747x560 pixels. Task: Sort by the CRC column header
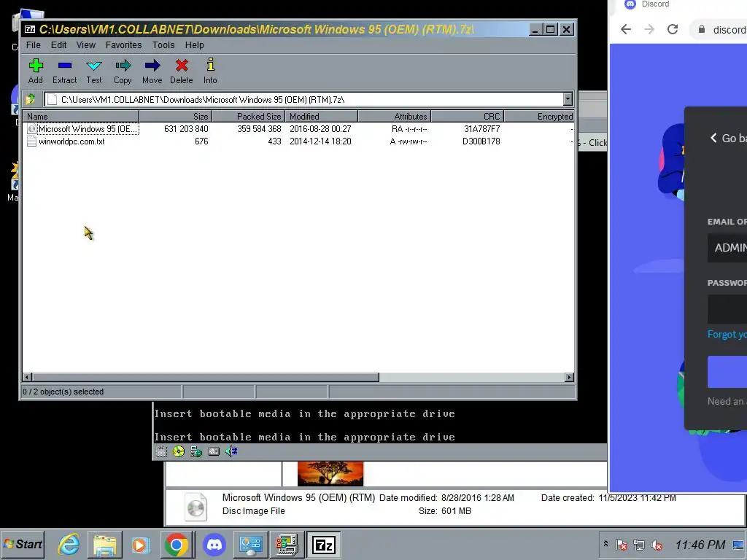coord(468,116)
